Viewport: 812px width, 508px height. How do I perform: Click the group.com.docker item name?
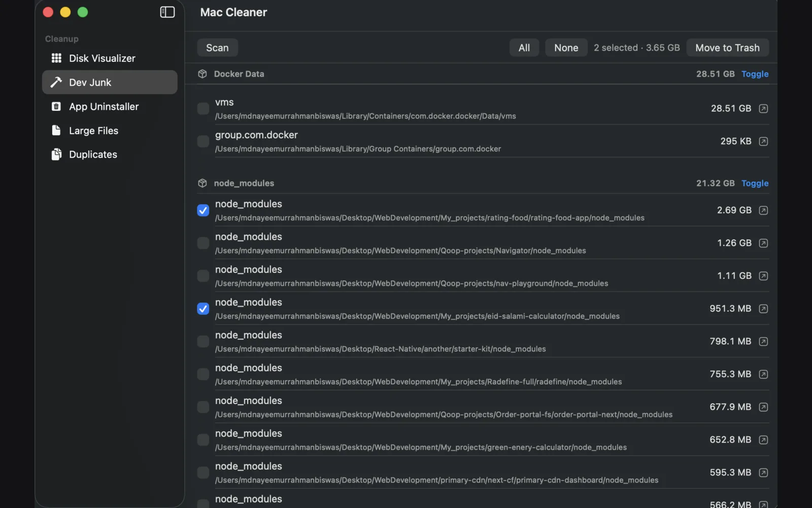coord(256,135)
